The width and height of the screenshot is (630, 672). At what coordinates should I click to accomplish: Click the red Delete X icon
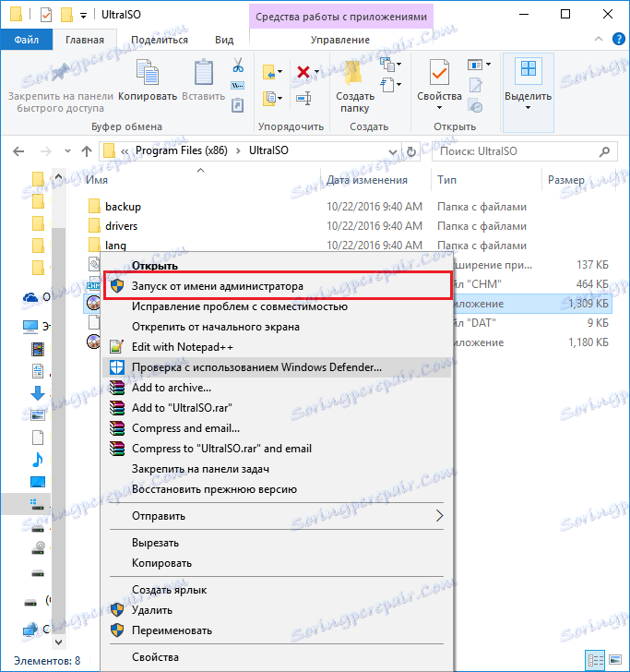click(x=303, y=72)
